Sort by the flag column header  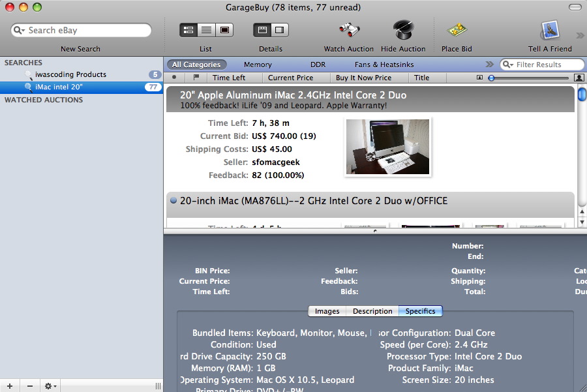(196, 78)
